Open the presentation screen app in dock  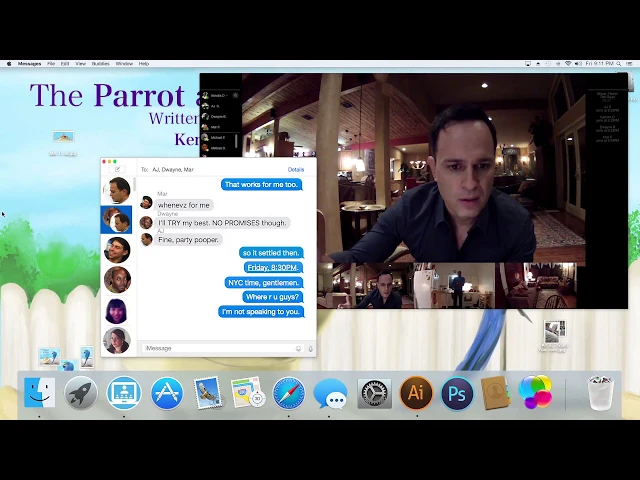point(124,393)
